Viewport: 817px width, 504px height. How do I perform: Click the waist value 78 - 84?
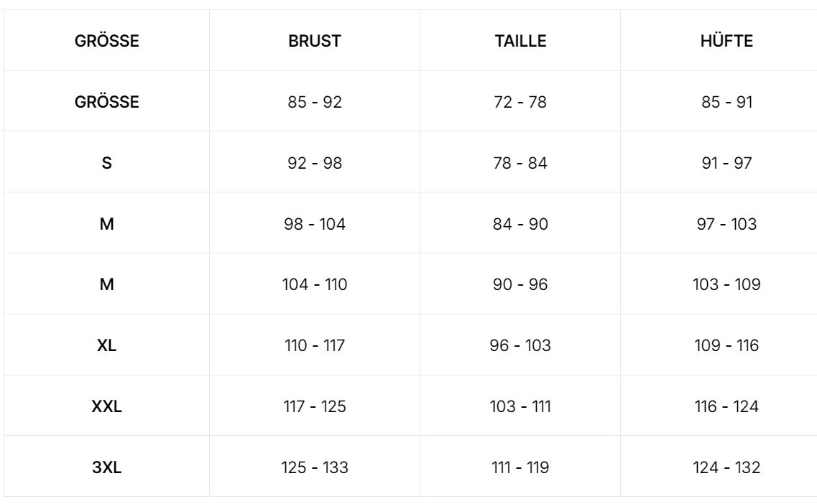521,164
